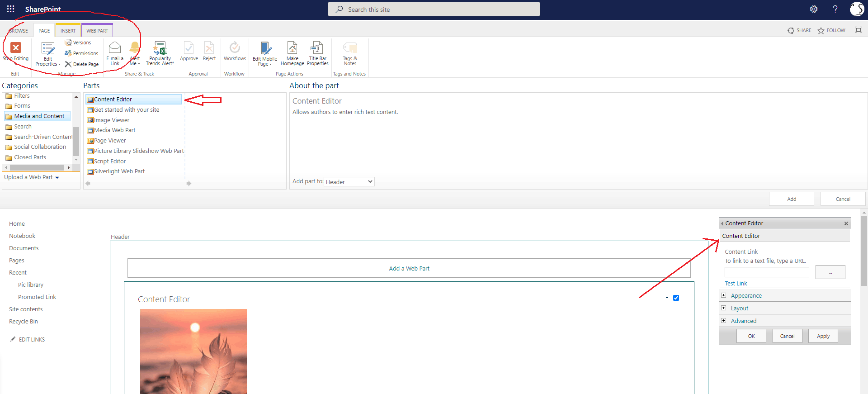Click Cancel next to the Add button
Viewport: 868px width, 394px height.
tap(843, 199)
